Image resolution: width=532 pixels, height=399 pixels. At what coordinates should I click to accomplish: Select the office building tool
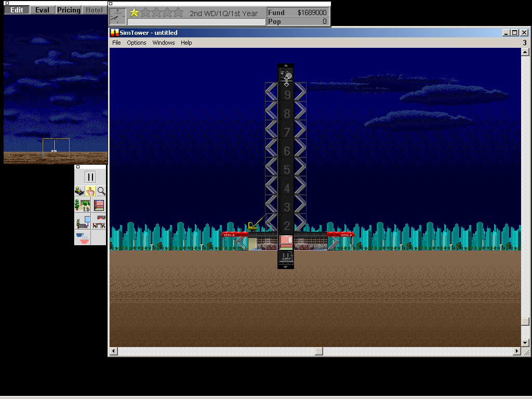coord(82,222)
